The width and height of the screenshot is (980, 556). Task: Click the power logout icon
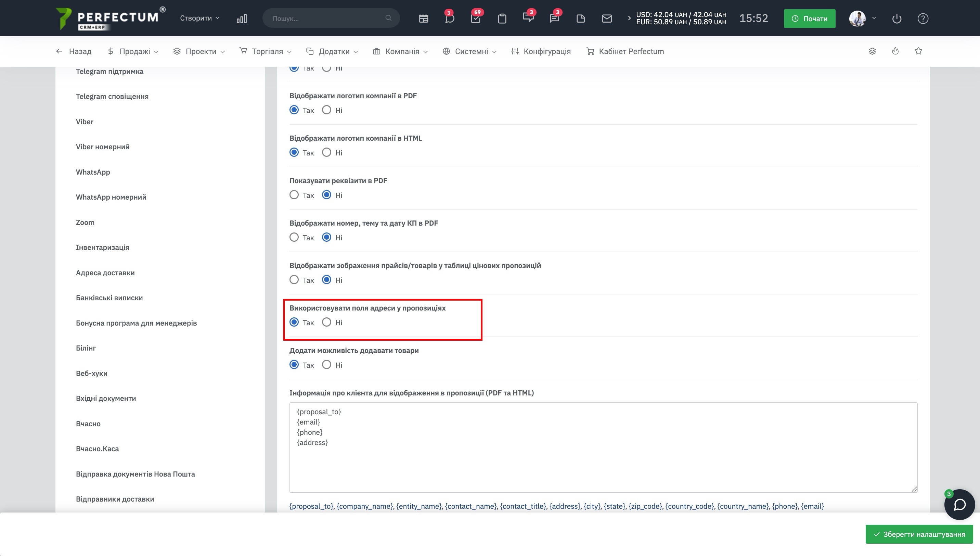pyautogui.click(x=897, y=18)
